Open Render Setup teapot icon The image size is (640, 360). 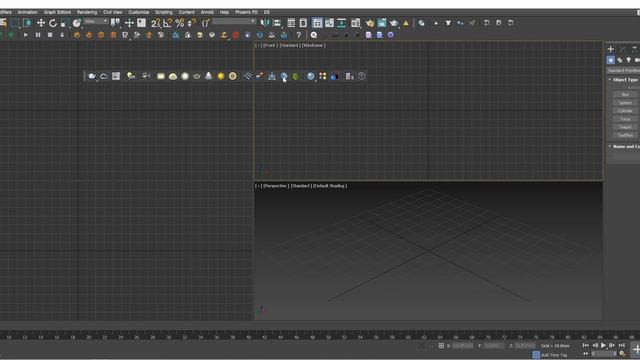coord(370,23)
